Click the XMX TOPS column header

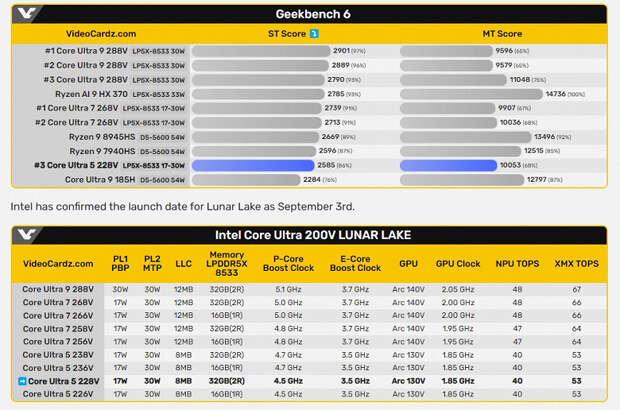[x=577, y=264]
